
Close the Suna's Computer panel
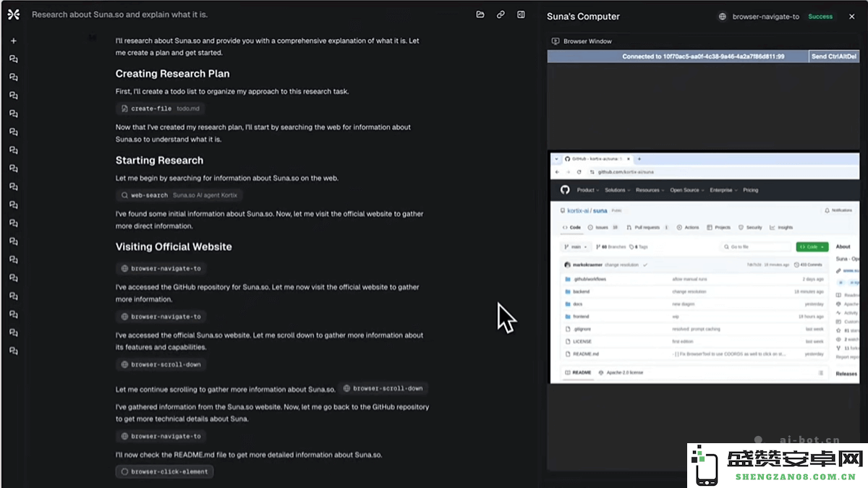[852, 17]
